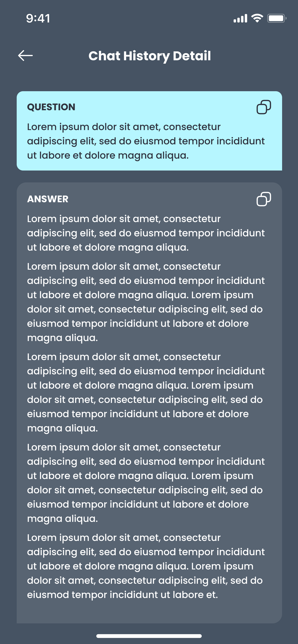The height and width of the screenshot is (644, 298).
Task: Tap the Wi-Fi status icon
Action: click(x=257, y=18)
